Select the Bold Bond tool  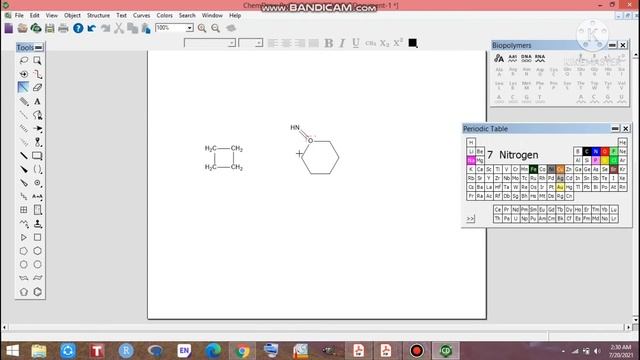(24, 156)
